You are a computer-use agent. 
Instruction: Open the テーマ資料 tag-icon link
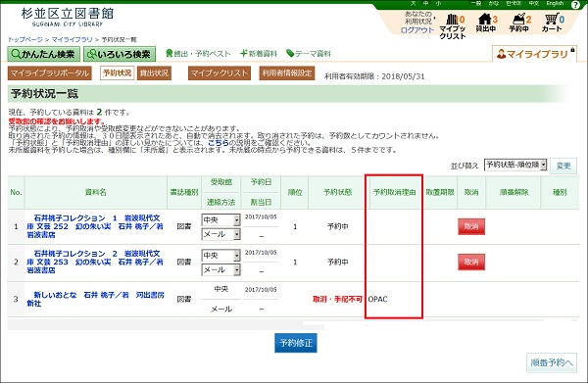[309, 54]
